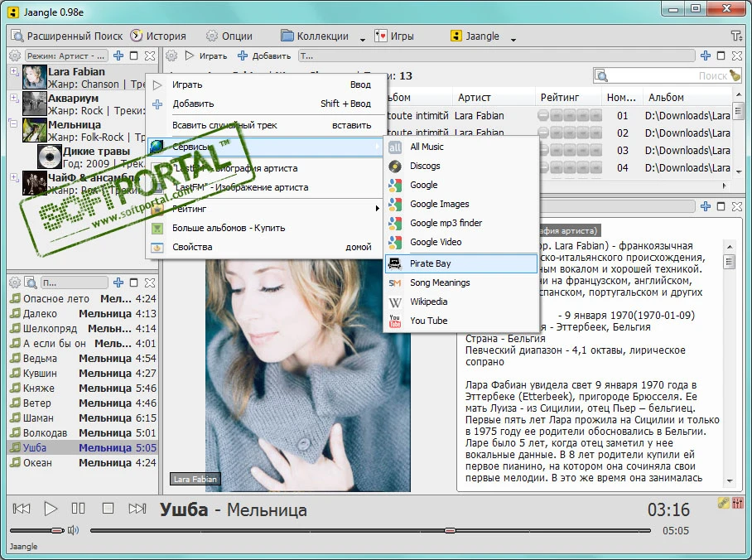Mute sound via the speaker icon

click(x=73, y=530)
